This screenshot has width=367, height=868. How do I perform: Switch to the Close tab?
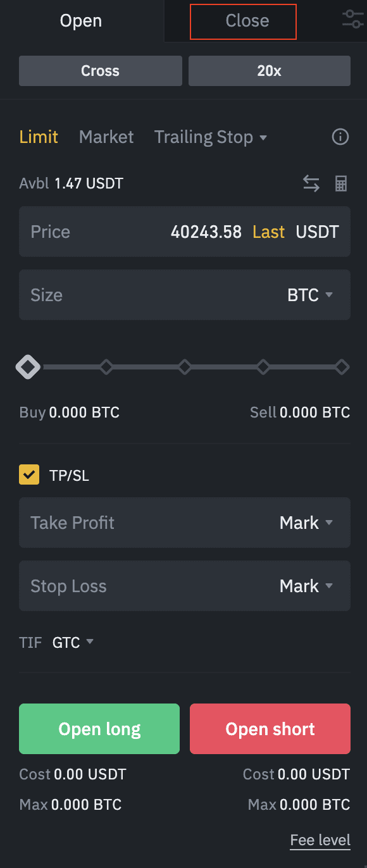(x=244, y=21)
